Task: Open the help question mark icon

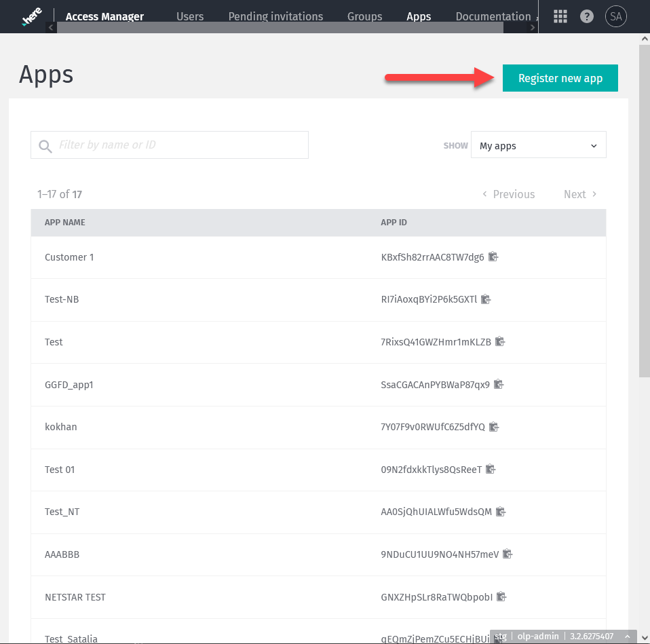Action: [587, 16]
